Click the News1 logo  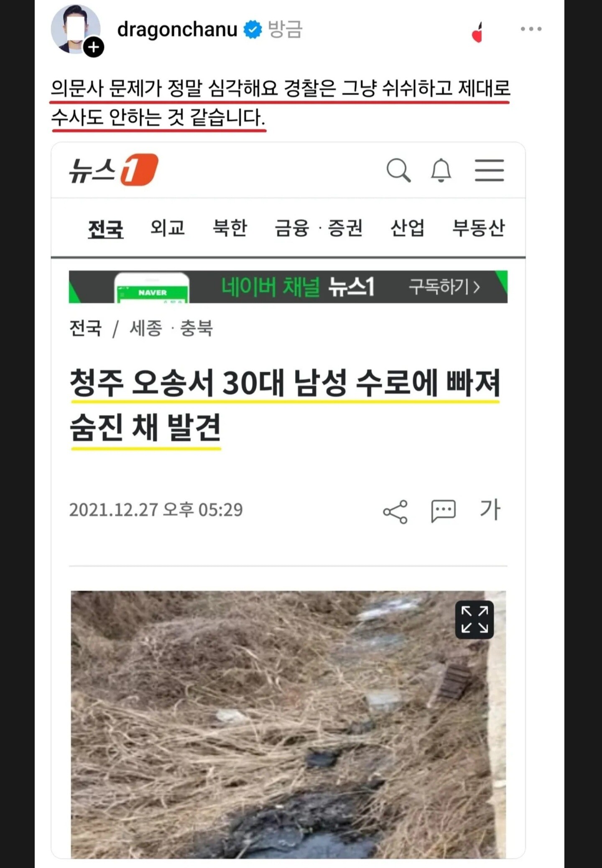click(114, 170)
